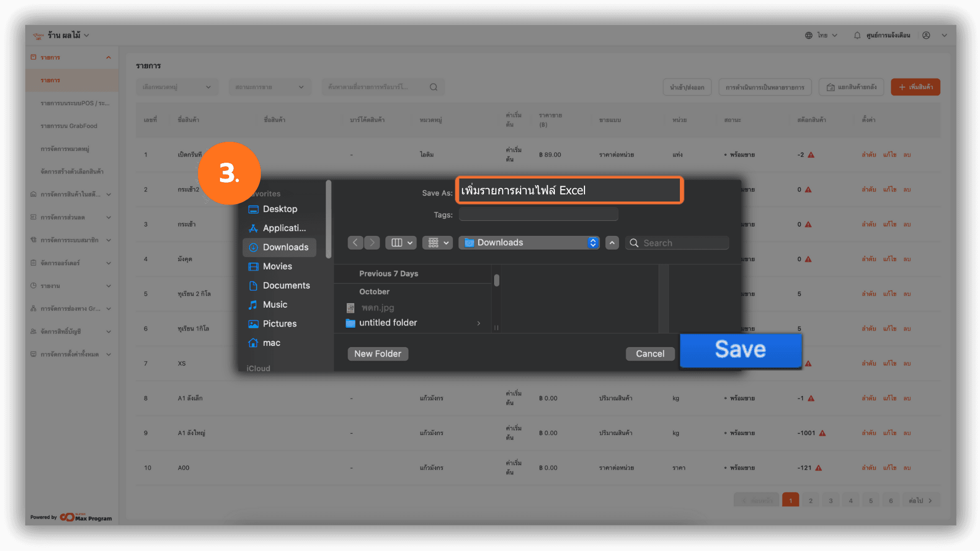
Task: Click the blue Save button
Action: pyautogui.click(x=740, y=350)
